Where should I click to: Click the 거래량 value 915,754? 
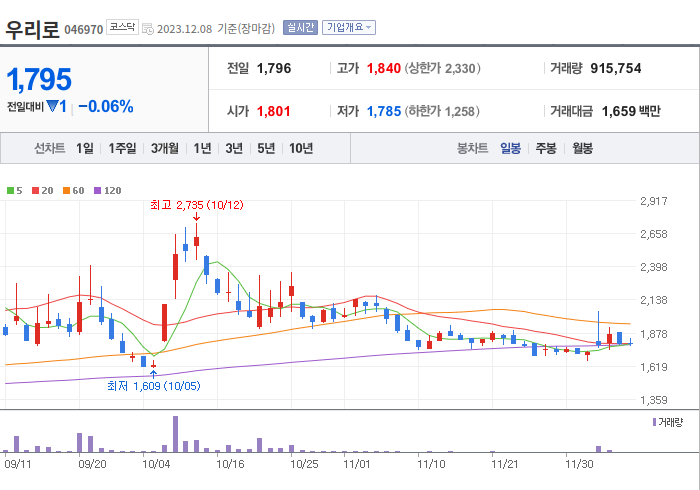pyautogui.click(x=616, y=69)
